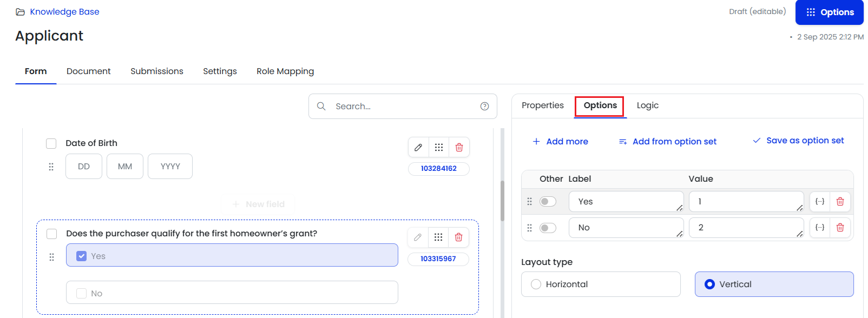The width and height of the screenshot is (868, 318).
Task: Delete the homeowner's grant question
Action: 458,237
